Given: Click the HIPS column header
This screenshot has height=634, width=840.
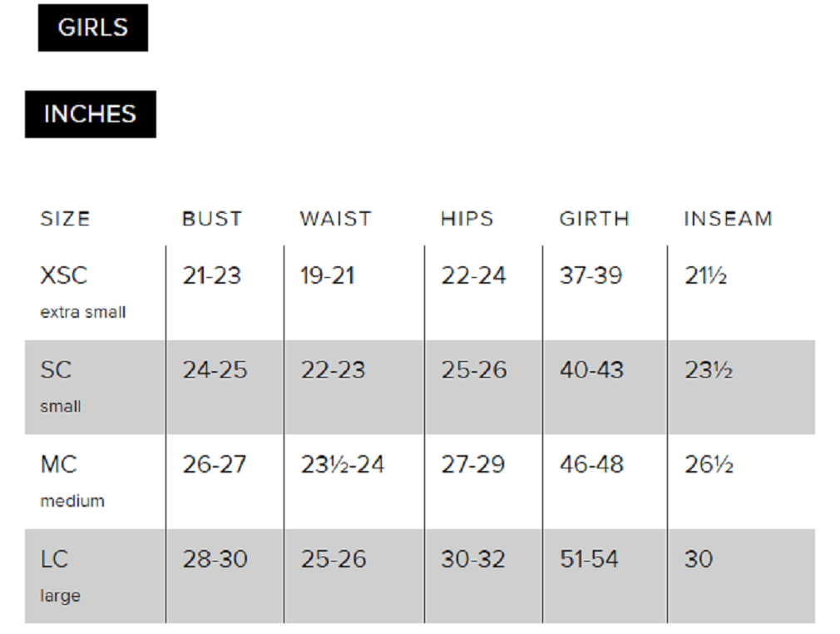Looking at the screenshot, I should tap(467, 219).
